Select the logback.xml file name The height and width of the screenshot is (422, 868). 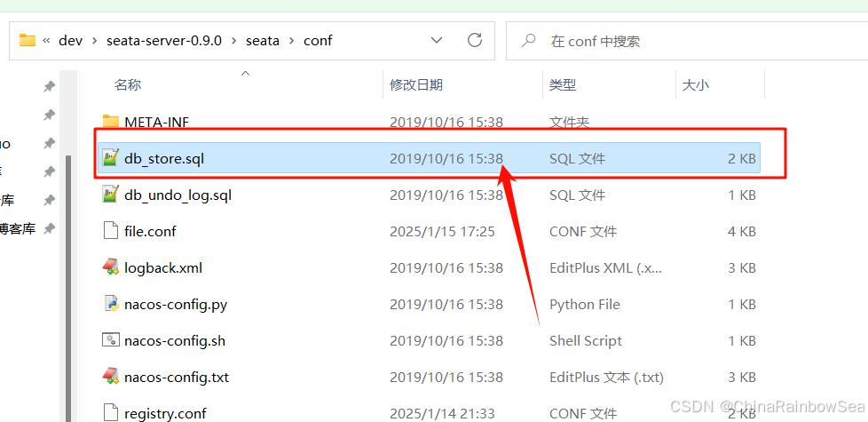[x=163, y=268]
